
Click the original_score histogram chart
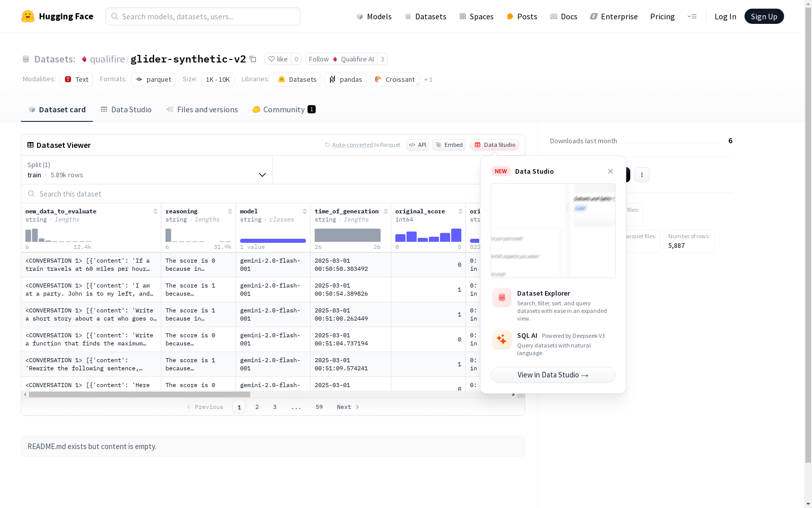click(428, 235)
